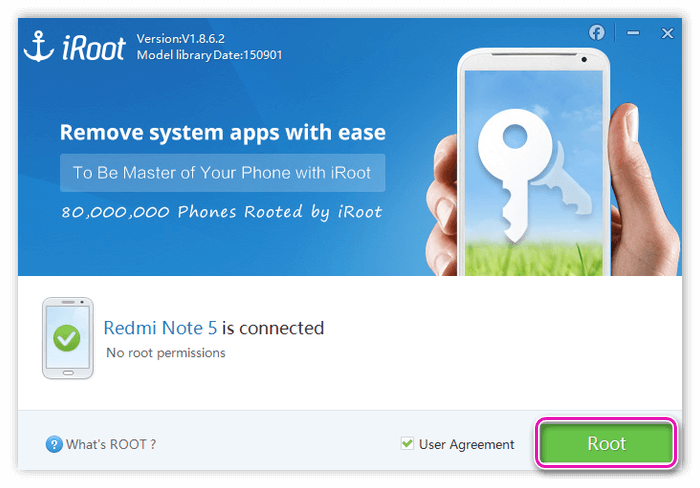Click the connected phone checkmark icon
This screenshot has height=488, width=700.
(x=67, y=338)
